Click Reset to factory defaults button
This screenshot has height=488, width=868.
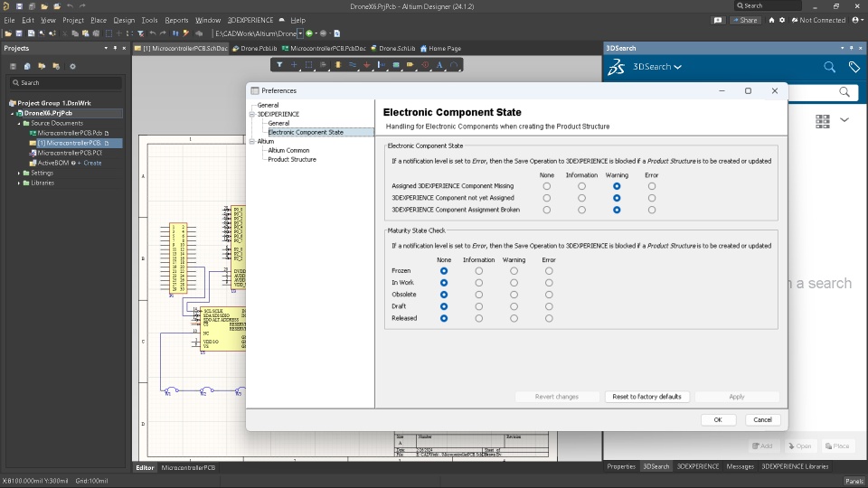(646, 397)
